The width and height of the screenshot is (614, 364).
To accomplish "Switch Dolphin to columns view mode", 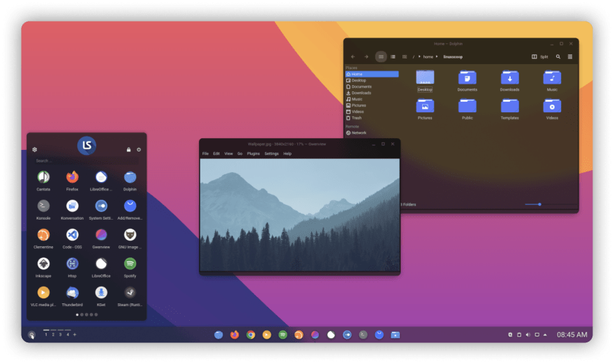I will pos(405,56).
